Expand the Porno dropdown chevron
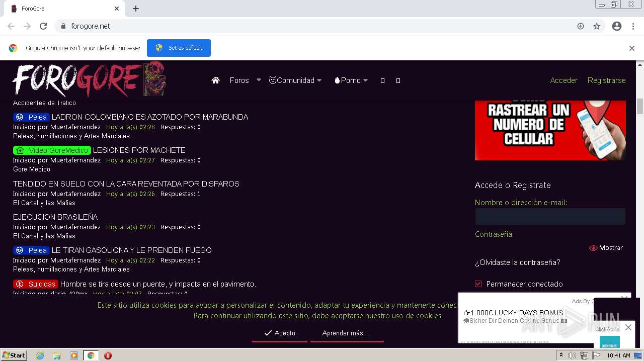Image resolution: width=644 pixels, height=362 pixels. pos(365,80)
